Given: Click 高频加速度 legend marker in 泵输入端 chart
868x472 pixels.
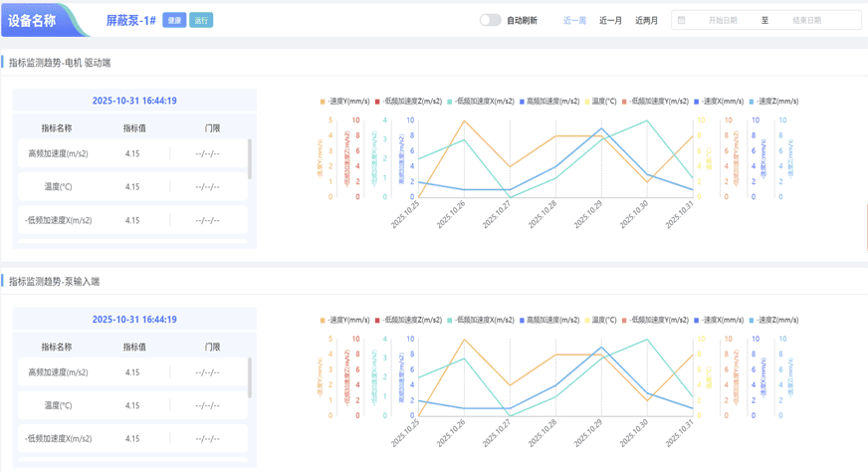Looking at the screenshot, I should (523, 321).
